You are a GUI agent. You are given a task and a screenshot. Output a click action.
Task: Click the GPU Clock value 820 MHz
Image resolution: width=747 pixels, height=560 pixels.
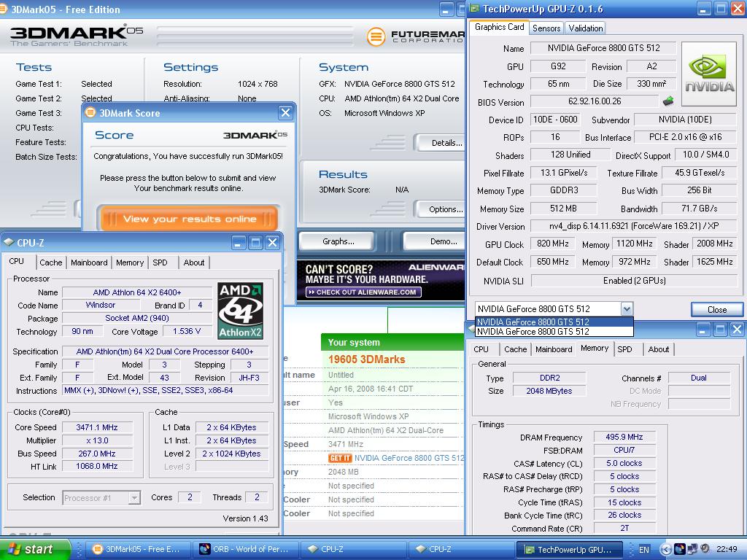click(x=553, y=244)
